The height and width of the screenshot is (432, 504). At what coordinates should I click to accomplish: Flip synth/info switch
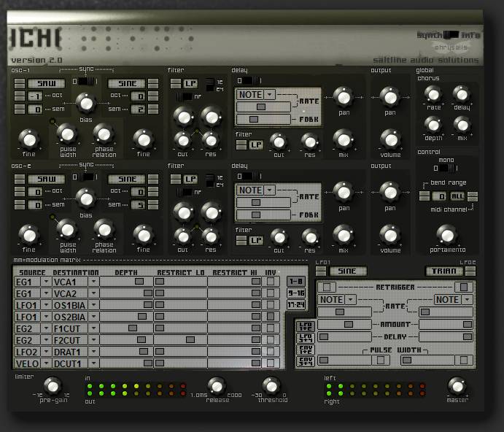[x=451, y=35]
